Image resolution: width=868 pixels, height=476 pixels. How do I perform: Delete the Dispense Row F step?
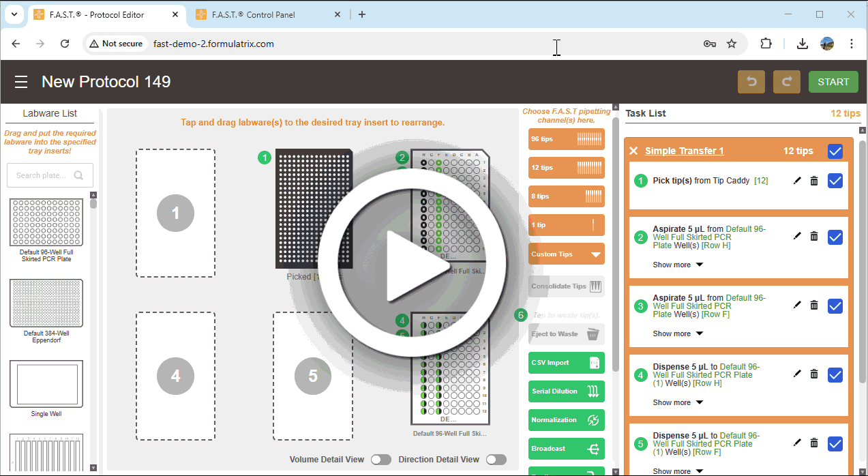tap(814, 443)
